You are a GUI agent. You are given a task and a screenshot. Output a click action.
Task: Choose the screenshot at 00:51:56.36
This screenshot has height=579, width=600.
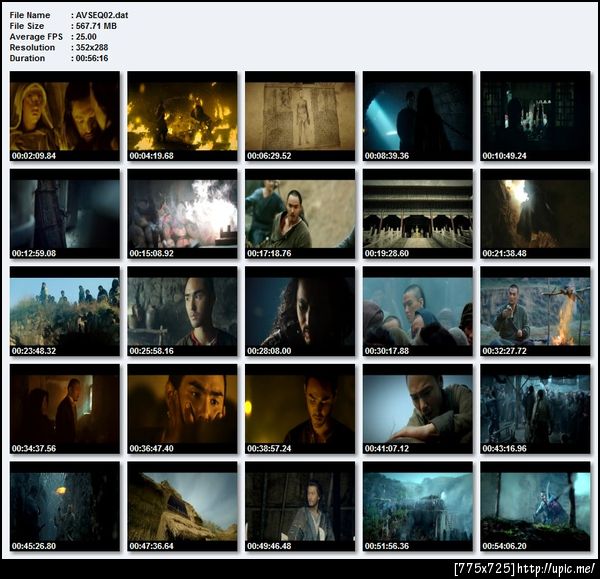click(x=417, y=507)
